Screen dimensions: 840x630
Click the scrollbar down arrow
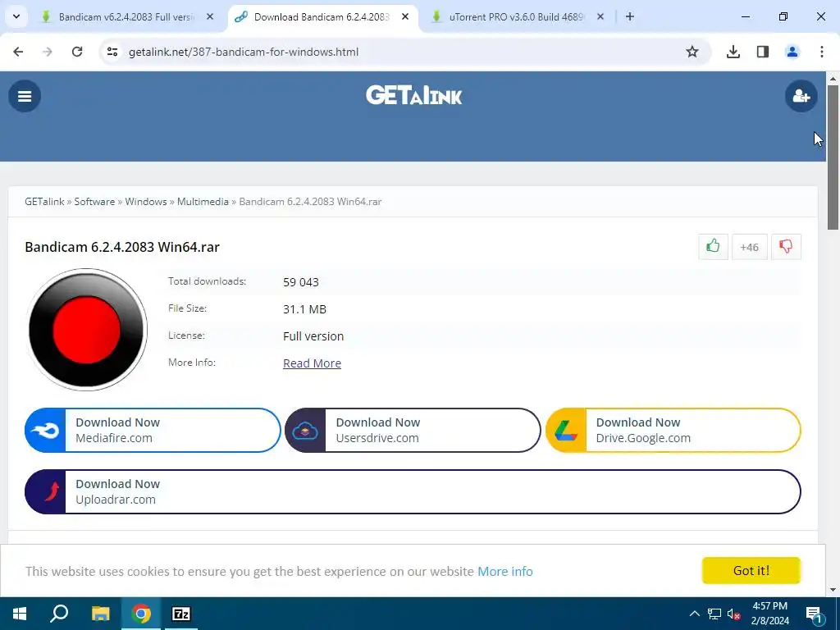click(x=833, y=591)
